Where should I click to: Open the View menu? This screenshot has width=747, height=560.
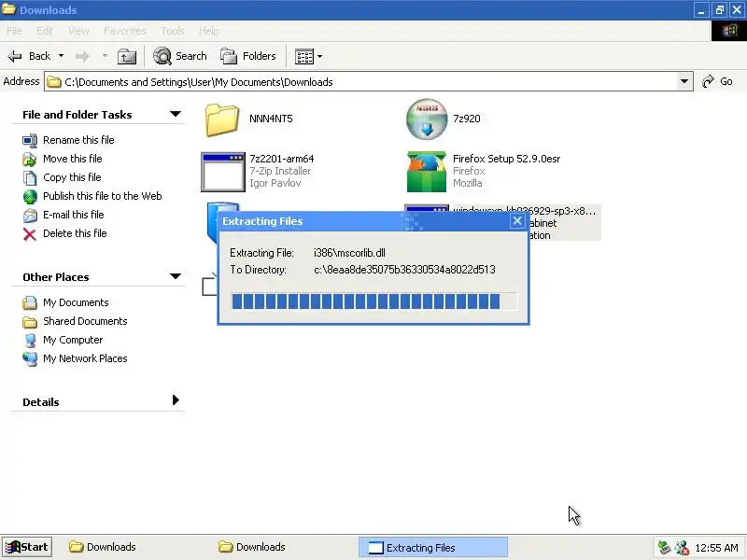pos(78,31)
